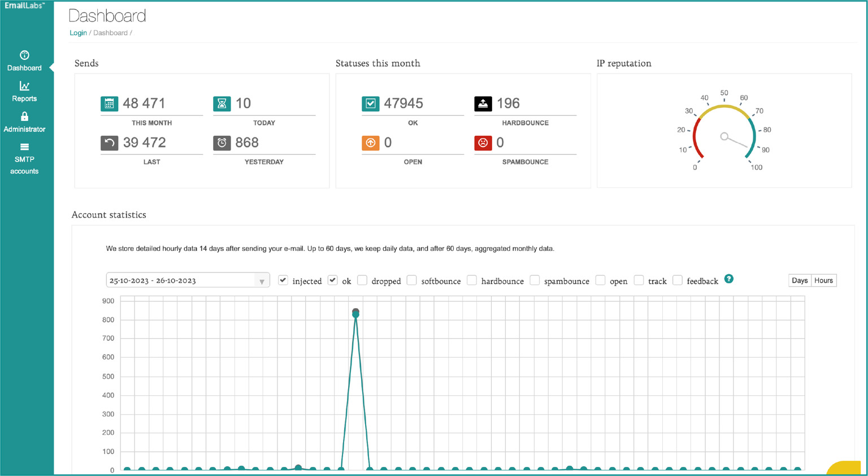This screenshot has width=868, height=476.
Task: Open the Dashboard sidebar icon
Action: pos(24,55)
